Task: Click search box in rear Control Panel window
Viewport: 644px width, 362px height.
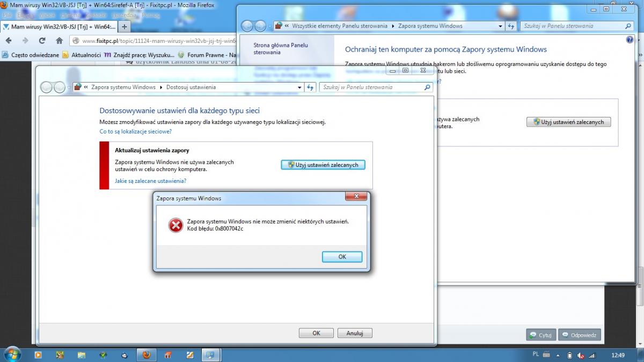Action: click(x=576, y=26)
